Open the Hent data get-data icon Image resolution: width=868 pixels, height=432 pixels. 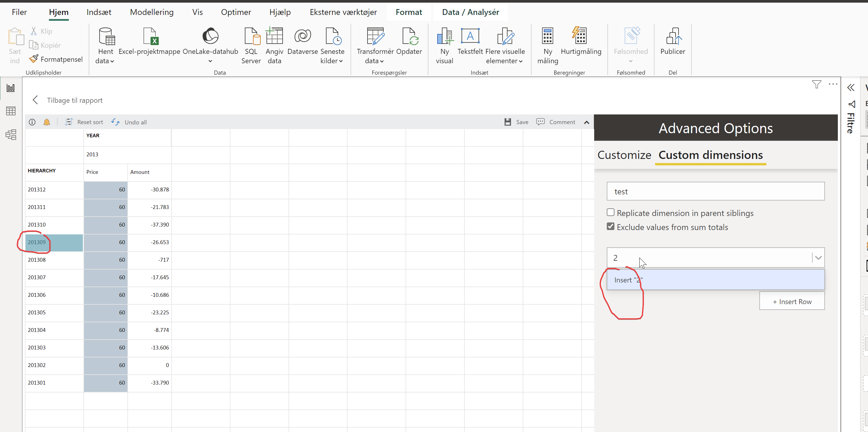click(107, 36)
